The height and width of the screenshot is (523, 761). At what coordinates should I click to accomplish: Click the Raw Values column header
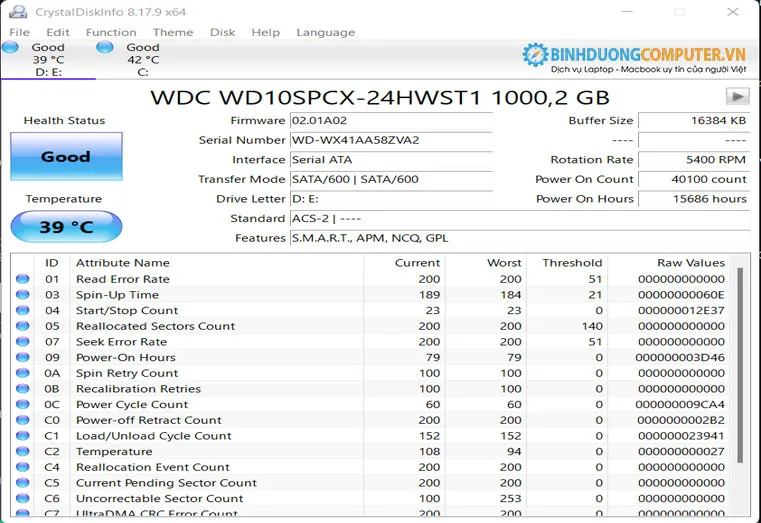pyautogui.click(x=690, y=262)
